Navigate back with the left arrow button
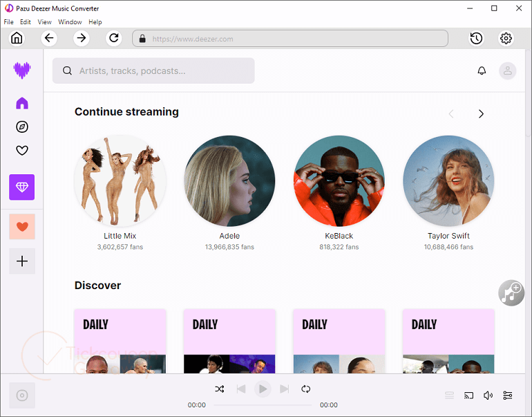 pos(49,38)
